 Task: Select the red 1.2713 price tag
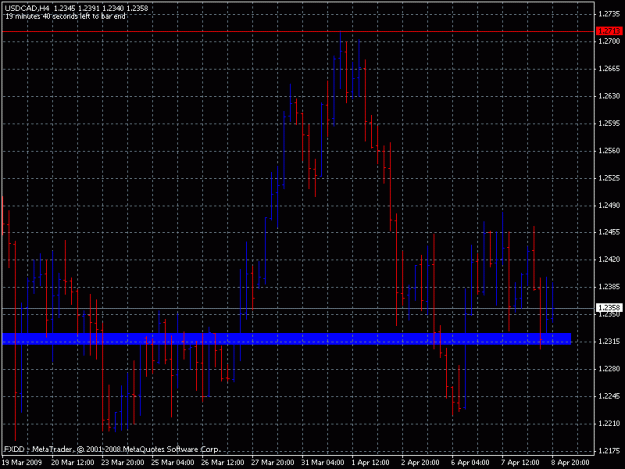click(x=609, y=31)
